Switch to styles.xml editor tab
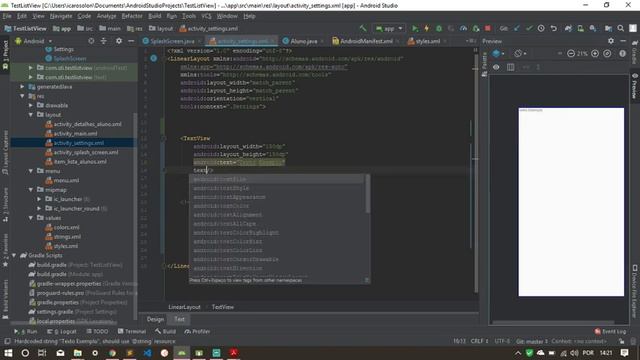Screen dimensions: 640x360 coord(427,41)
